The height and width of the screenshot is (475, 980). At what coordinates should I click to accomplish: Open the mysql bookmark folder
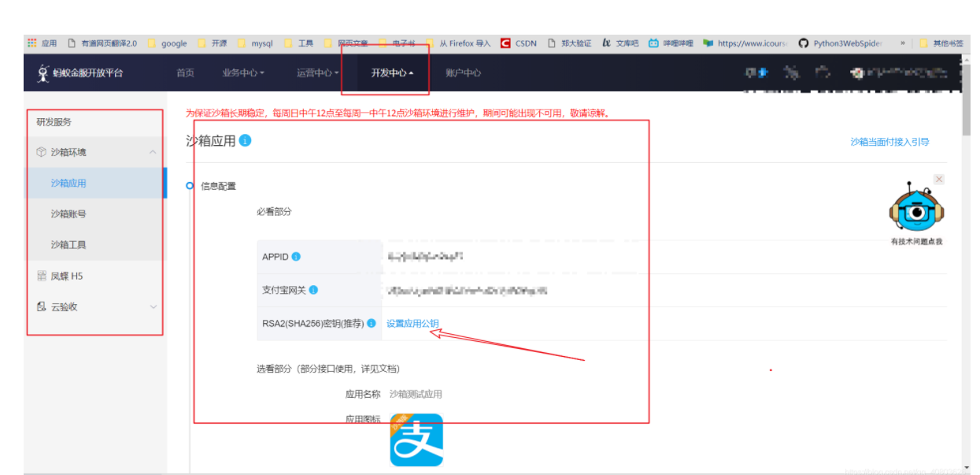(256, 43)
